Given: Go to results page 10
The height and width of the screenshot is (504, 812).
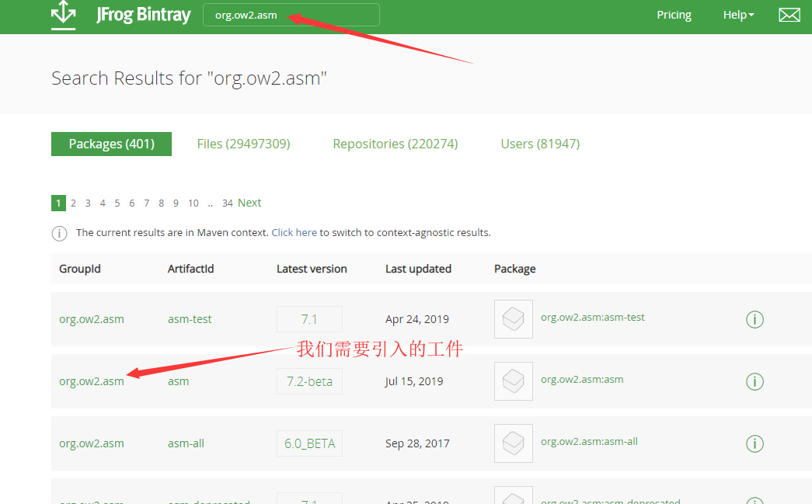Looking at the screenshot, I should point(193,203).
